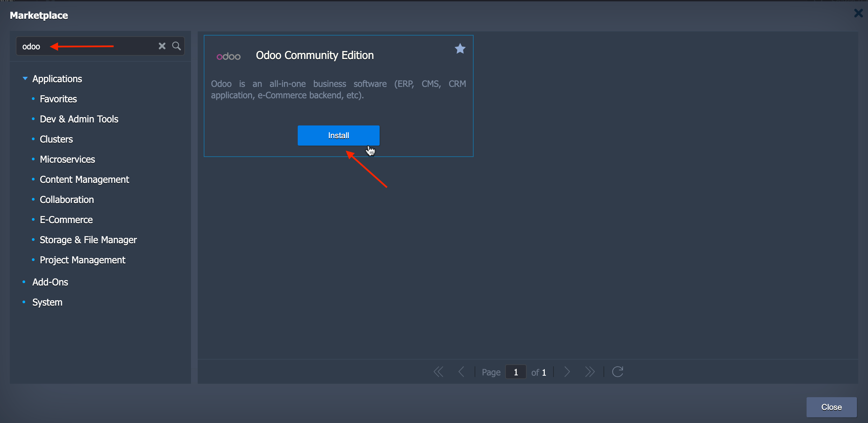
Task: Collapse the Applications category
Action: (25, 78)
